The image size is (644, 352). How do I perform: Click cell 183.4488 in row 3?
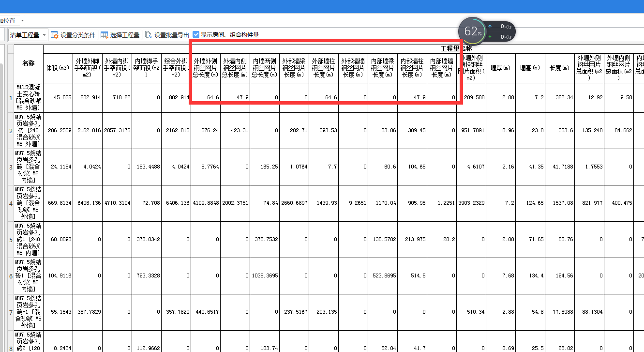point(147,167)
